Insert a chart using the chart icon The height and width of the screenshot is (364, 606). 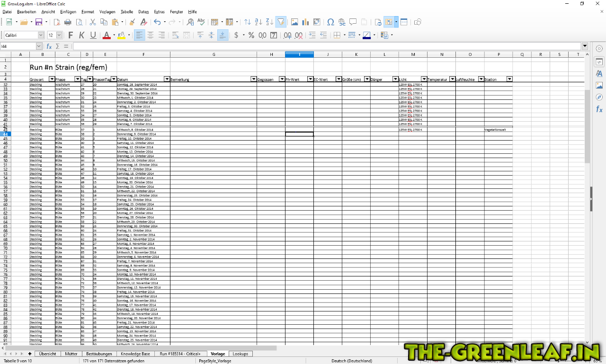click(305, 22)
